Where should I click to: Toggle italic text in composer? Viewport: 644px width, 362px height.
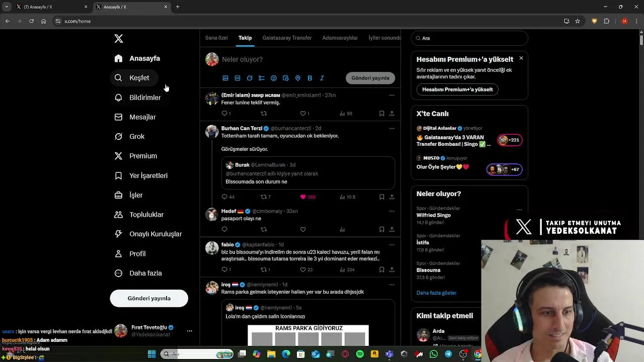322,78
